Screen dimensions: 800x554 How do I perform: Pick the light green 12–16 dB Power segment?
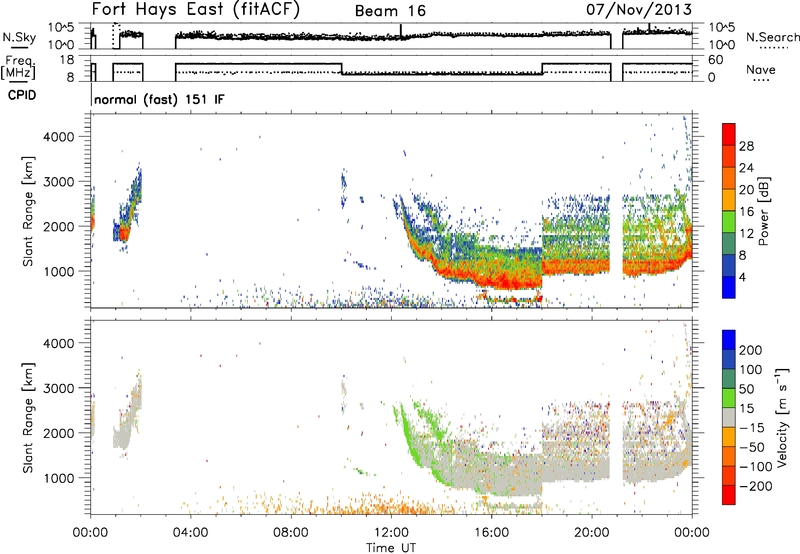[x=729, y=222]
